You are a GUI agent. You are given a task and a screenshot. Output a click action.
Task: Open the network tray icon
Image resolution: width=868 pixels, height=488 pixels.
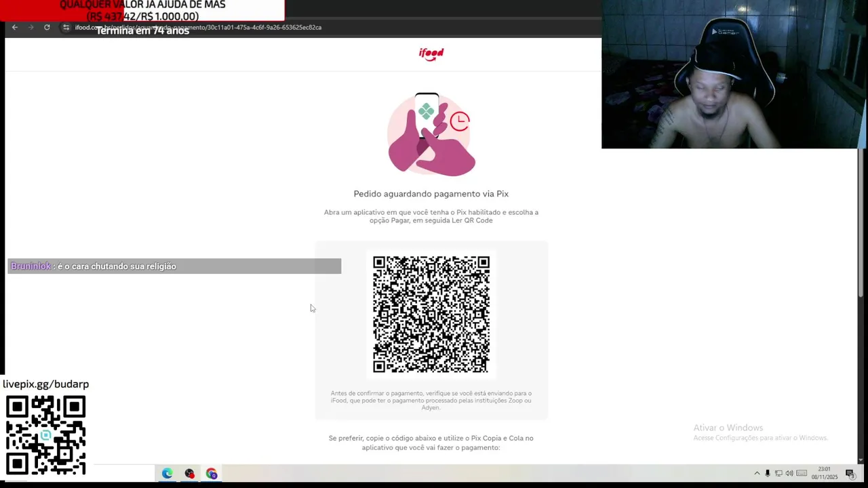778,473
